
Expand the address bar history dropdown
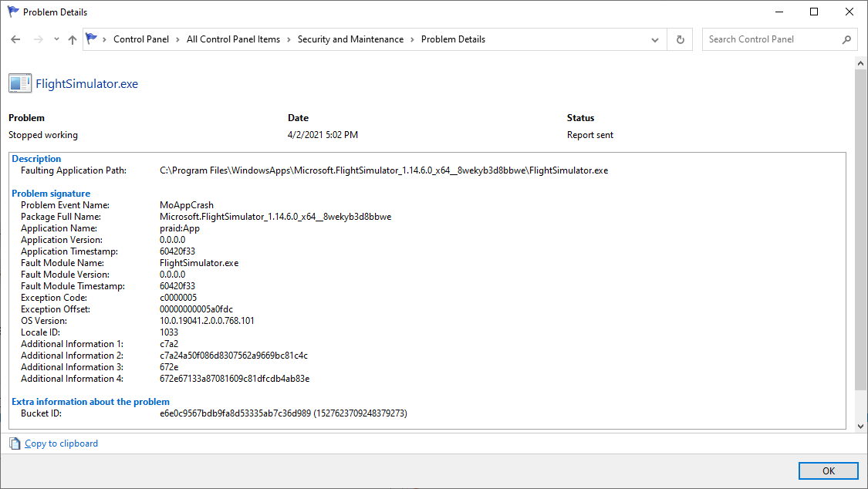(655, 40)
